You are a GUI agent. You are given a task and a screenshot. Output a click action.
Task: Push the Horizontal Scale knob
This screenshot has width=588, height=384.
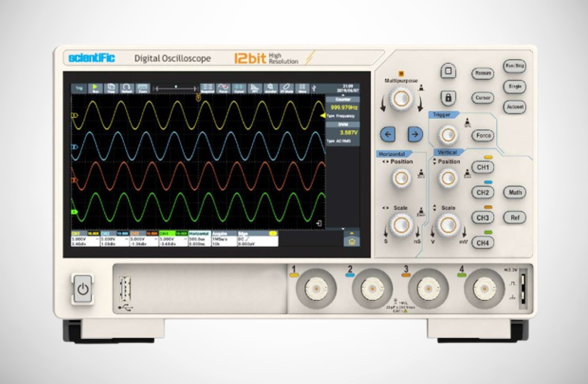point(401,225)
